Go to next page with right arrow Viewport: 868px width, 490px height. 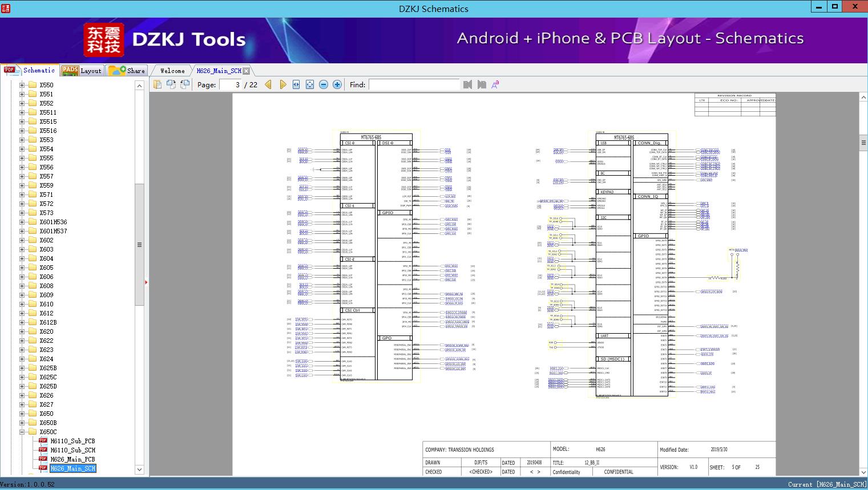[x=283, y=84]
